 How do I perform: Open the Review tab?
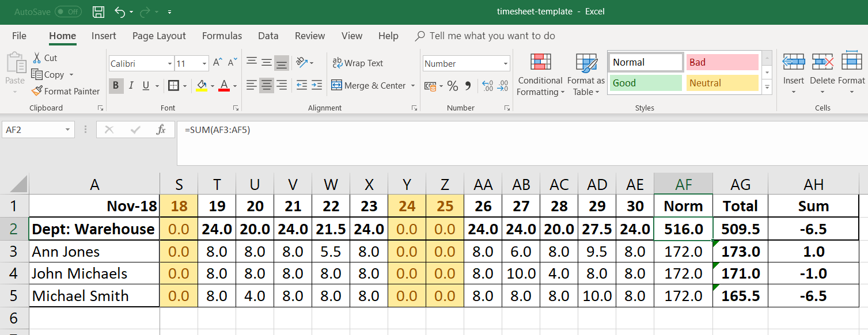(x=309, y=36)
